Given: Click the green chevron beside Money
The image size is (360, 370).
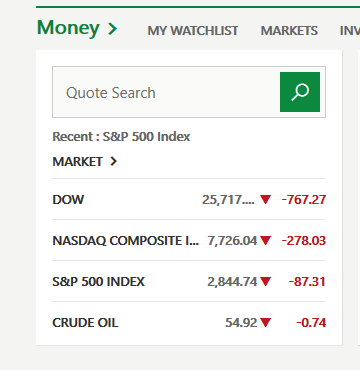Looking at the screenshot, I should point(113,29).
